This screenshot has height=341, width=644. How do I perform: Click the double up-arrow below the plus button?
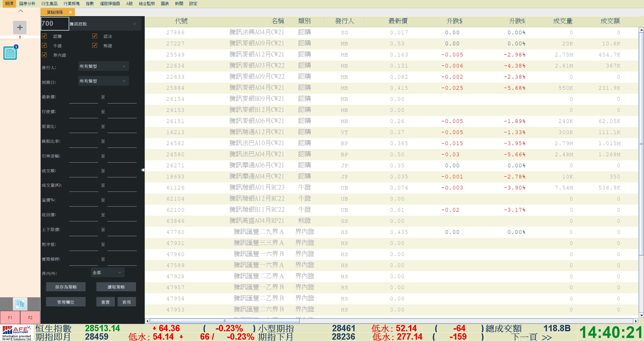point(20,37)
